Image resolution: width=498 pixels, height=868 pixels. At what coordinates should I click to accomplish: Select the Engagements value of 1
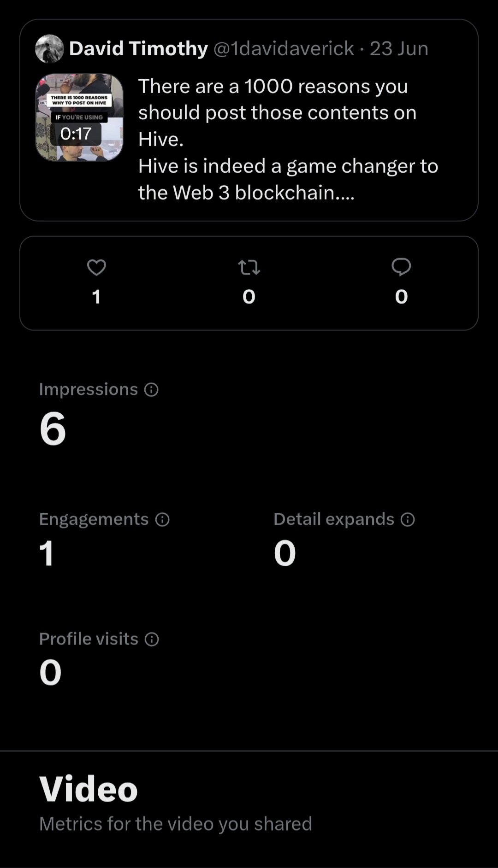click(47, 553)
